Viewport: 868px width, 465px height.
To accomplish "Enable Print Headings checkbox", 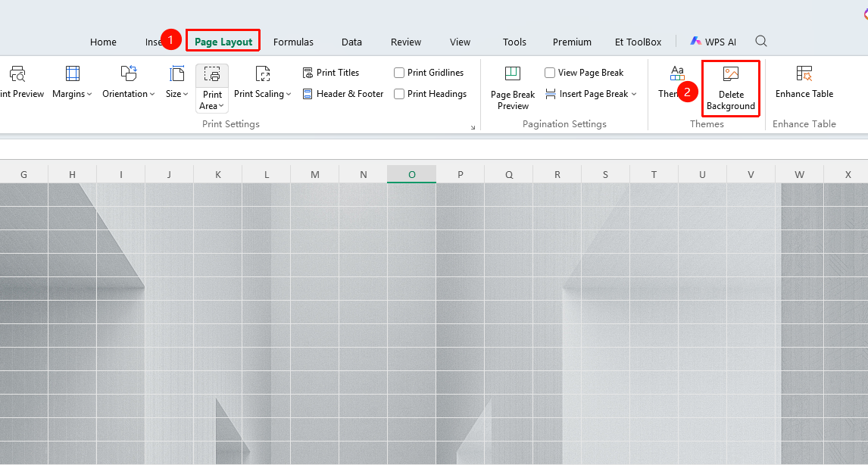I will point(398,94).
